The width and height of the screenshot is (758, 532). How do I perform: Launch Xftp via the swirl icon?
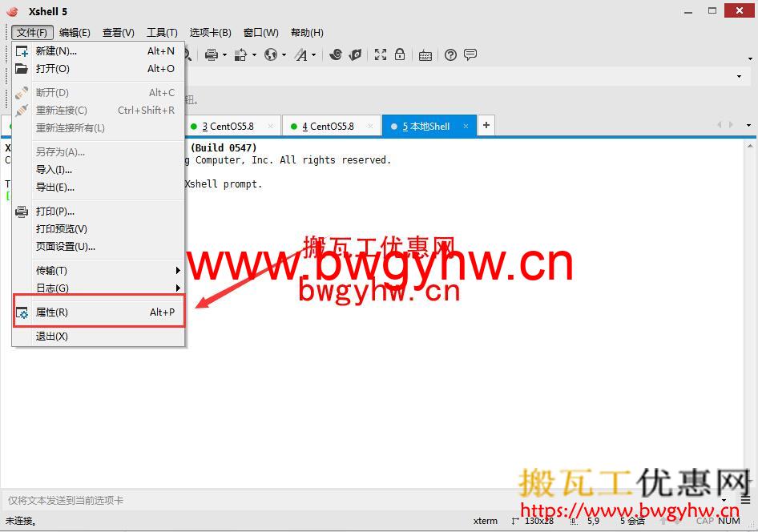336,54
